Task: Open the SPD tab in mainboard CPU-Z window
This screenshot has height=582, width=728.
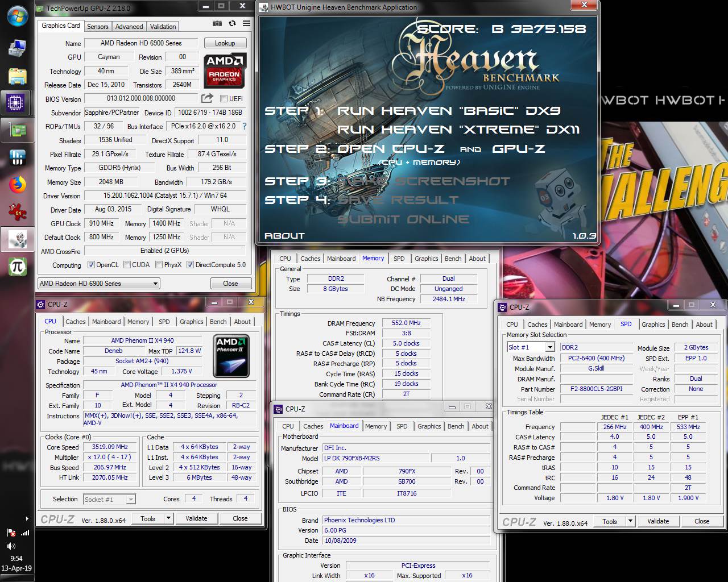Action: 402,426
